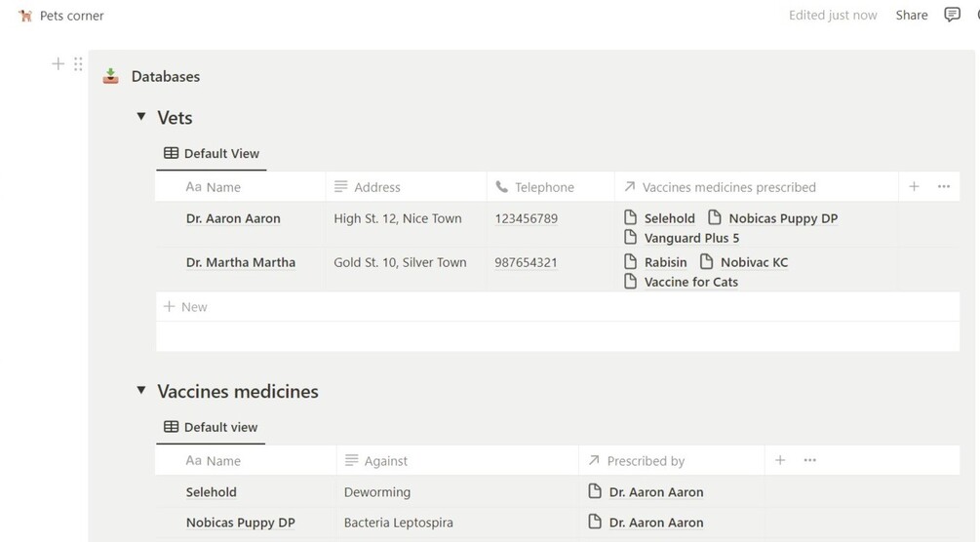Screen dimensions: 980x542
Task: Click the Share button
Action: point(912,15)
